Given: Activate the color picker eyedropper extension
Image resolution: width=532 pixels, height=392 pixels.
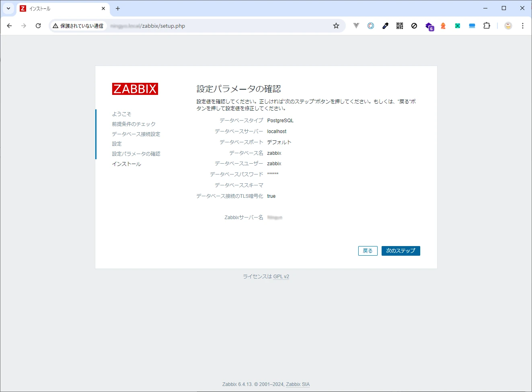Looking at the screenshot, I should 385,26.
